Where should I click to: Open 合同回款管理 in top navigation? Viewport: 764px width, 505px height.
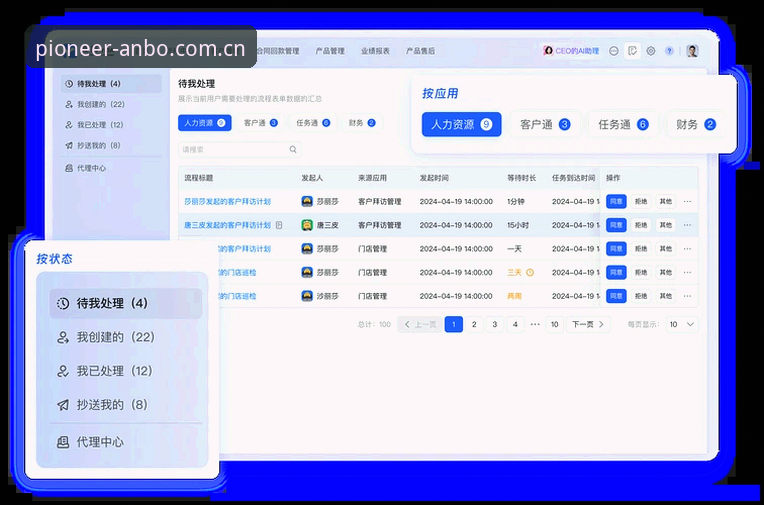(278, 51)
